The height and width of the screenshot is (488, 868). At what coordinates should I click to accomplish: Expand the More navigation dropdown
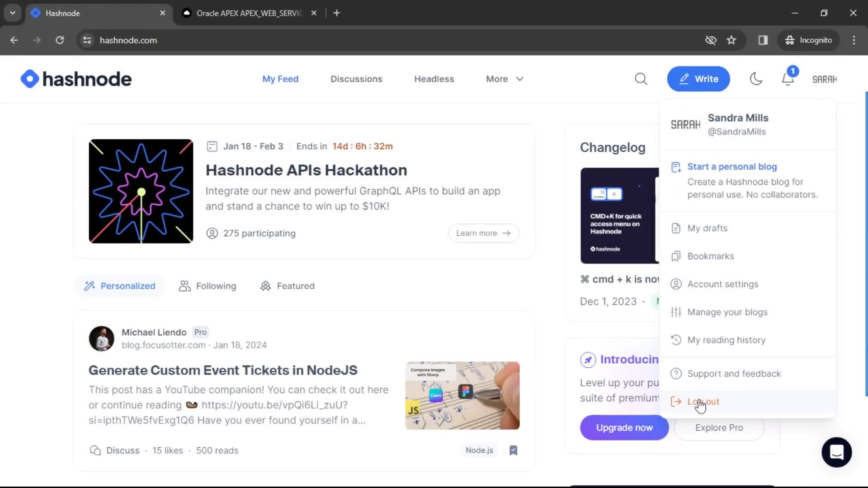pos(505,79)
